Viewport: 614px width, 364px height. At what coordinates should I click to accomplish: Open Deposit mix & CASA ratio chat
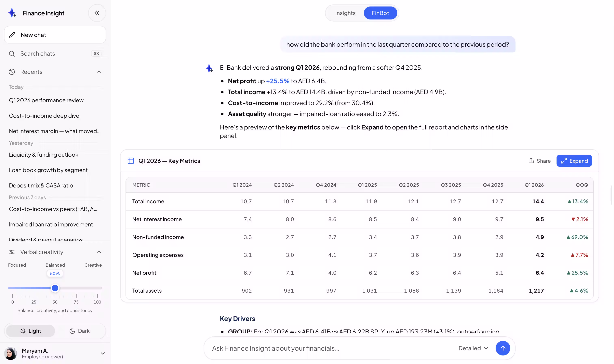(x=41, y=185)
